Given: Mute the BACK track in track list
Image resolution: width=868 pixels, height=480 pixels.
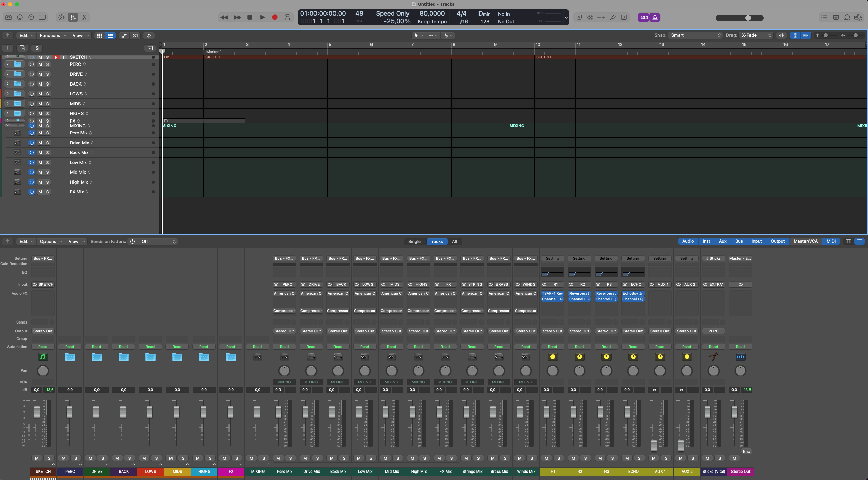Looking at the screenshot, I should [40, 84].
